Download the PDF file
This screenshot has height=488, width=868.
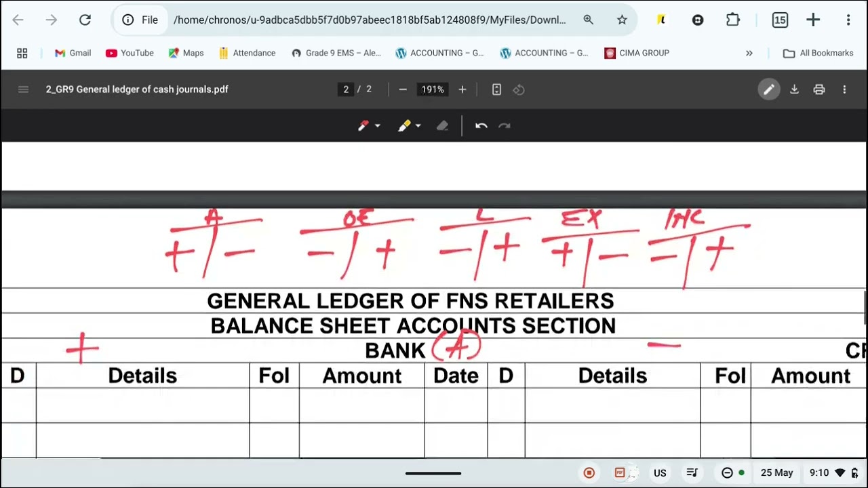click(794, 89)
